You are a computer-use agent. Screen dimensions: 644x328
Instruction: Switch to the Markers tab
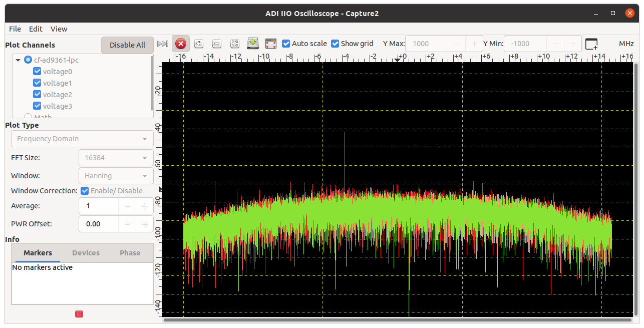coord(38,253)
